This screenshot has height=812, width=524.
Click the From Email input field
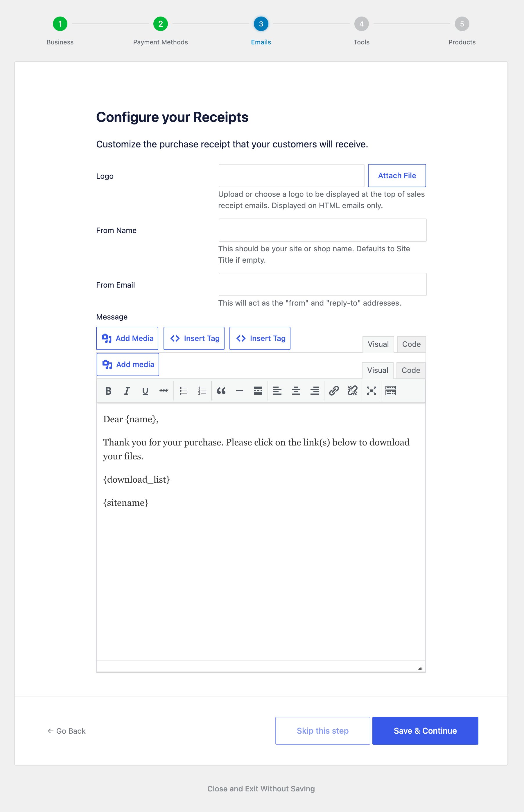[323, 284]
